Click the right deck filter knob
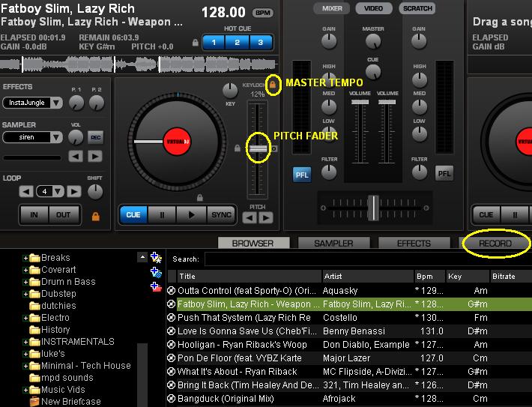The image size is (532, 407). [420, 172]
